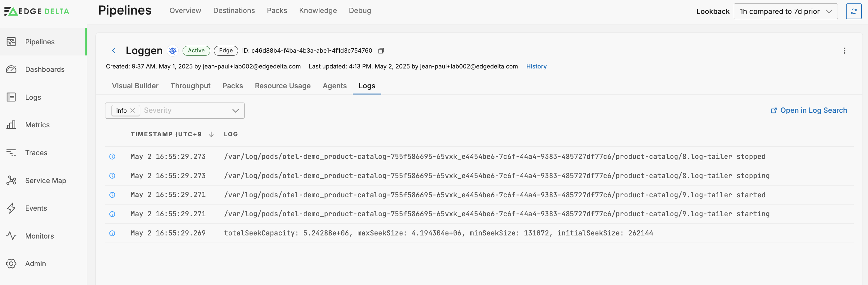Screen dimensions: 868x285
Task: Go back with the left chevron arrow
Action: (114, 50)
